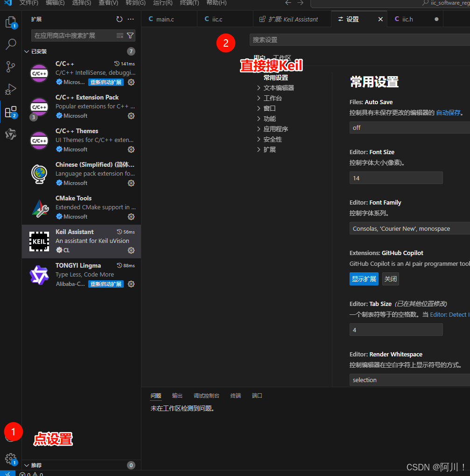
Task: Expand 工作台 settings category
Action: tap(259, 98)
